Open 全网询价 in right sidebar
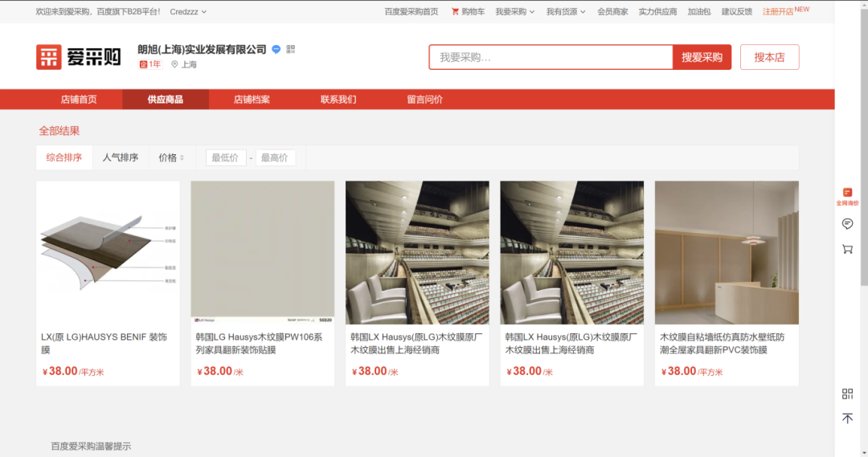This screenshot has width=868, height=457. pos(847,196)
